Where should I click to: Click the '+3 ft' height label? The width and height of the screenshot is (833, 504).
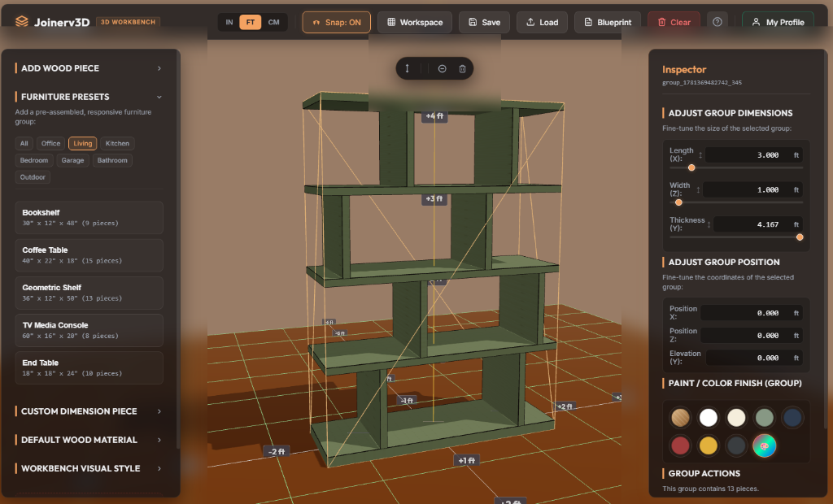point(434,198)
